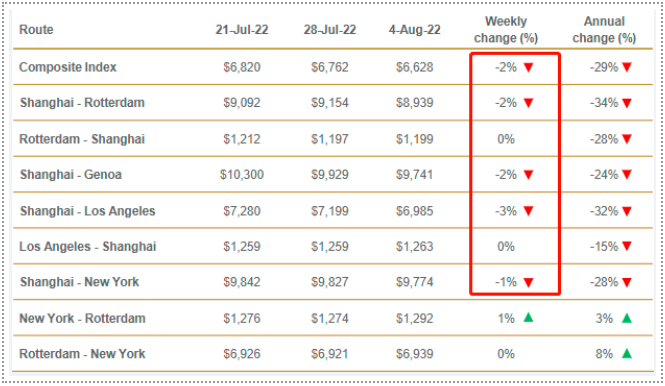This screenshot has width=665, height=386.
Task: Click the $10,300 Shanghai - Genoa value
Action: [242, 175]
